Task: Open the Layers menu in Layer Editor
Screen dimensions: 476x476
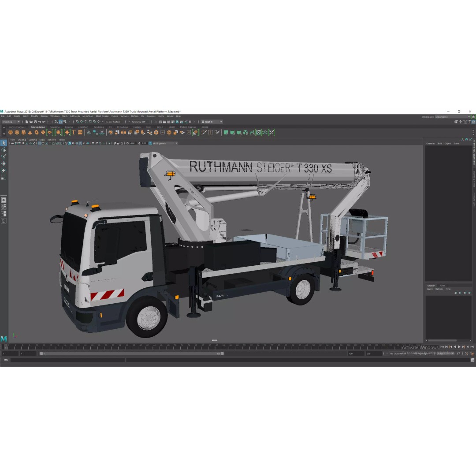Action: click(x=430, y=289)
